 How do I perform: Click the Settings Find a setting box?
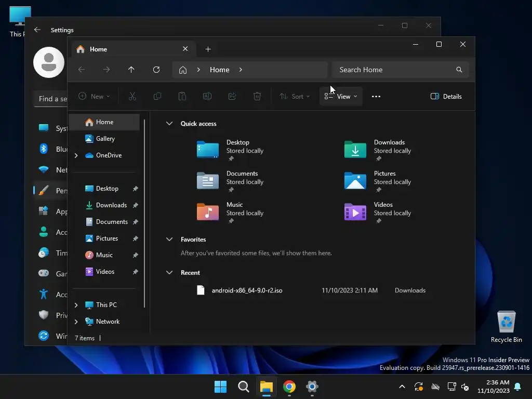(x=50, y=99)
